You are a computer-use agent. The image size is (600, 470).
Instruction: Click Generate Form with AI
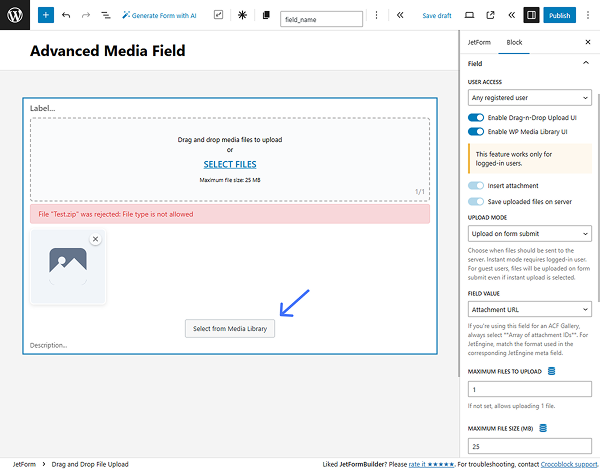click(x=159, y=15)
